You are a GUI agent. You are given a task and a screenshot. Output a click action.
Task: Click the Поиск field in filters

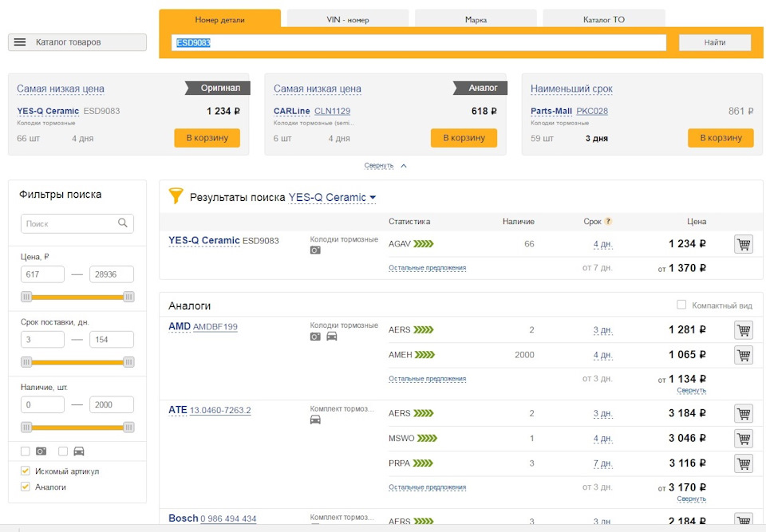tap(77, 223)
